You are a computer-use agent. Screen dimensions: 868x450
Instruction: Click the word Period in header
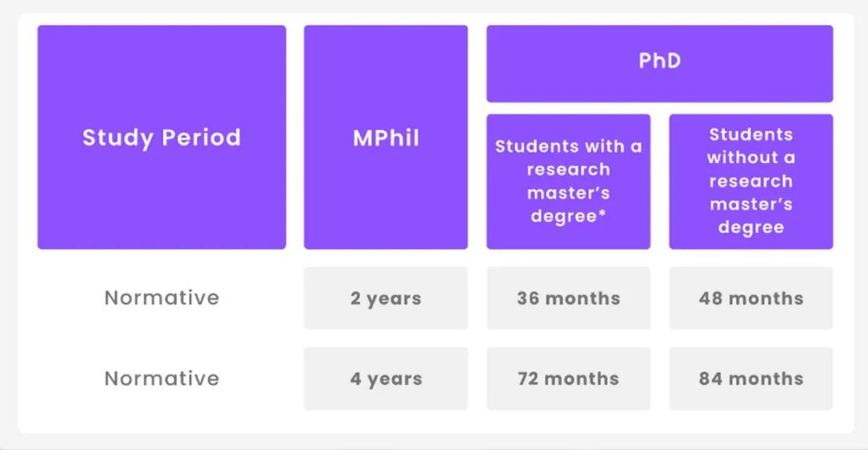click(202, 137)
